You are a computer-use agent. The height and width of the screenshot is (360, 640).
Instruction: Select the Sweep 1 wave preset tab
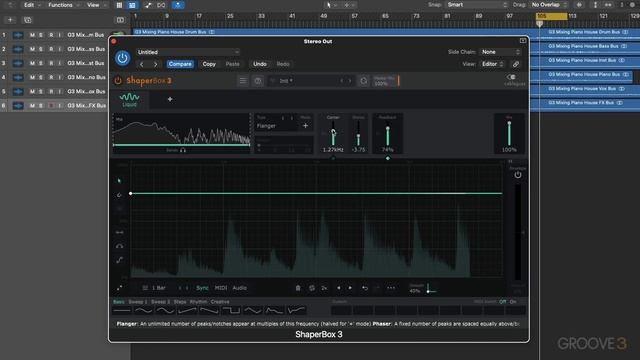pos(138,302)
